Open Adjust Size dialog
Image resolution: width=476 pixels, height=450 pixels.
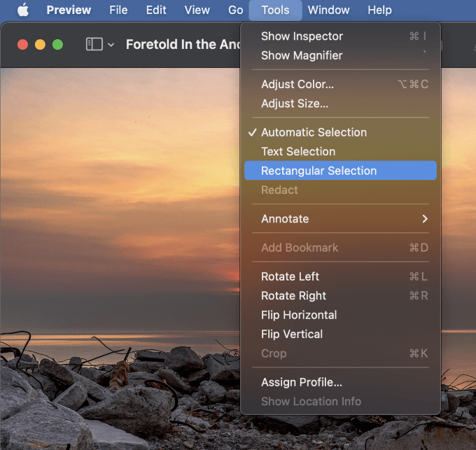pyautogui.click(x=340, y=104)
